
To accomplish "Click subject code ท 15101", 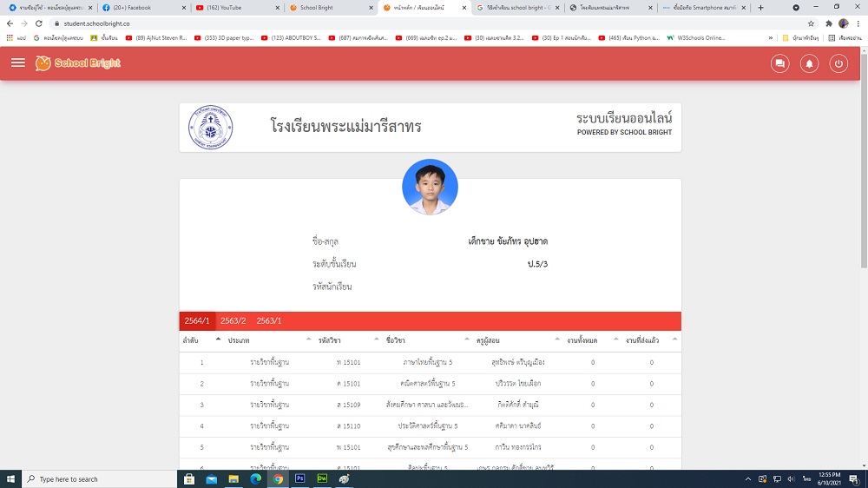I will pos(348,362).
